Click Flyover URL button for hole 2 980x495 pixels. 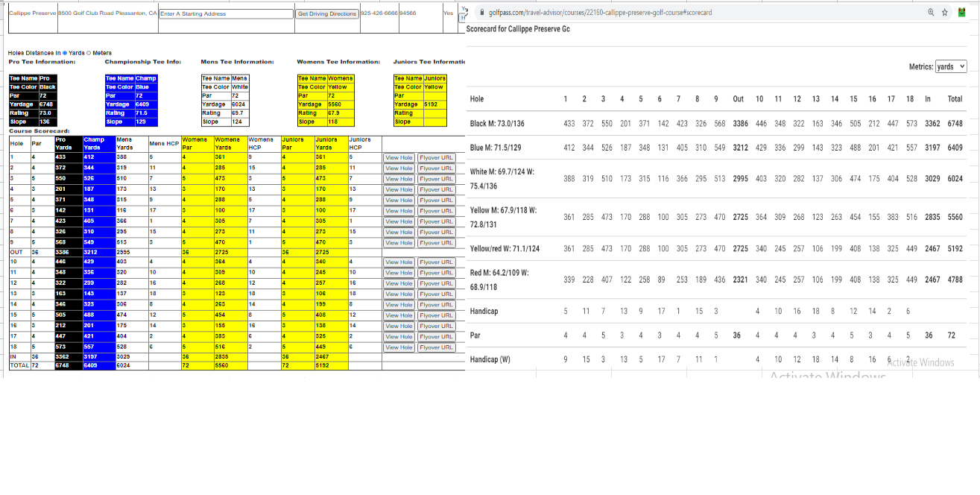435,168
